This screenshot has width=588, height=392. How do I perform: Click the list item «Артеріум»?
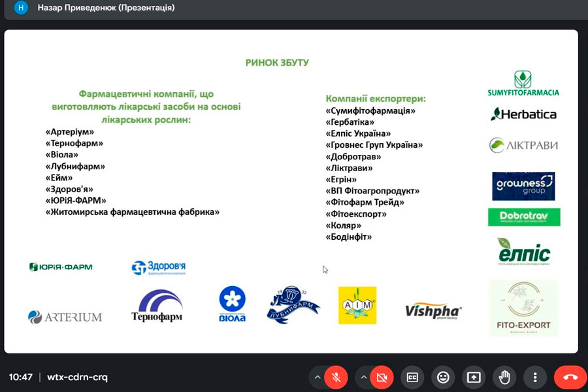click(70, 132)
